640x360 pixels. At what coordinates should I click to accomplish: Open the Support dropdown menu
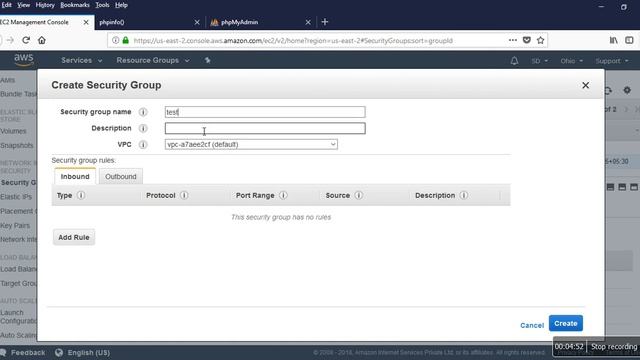click(x=611, y=61)
